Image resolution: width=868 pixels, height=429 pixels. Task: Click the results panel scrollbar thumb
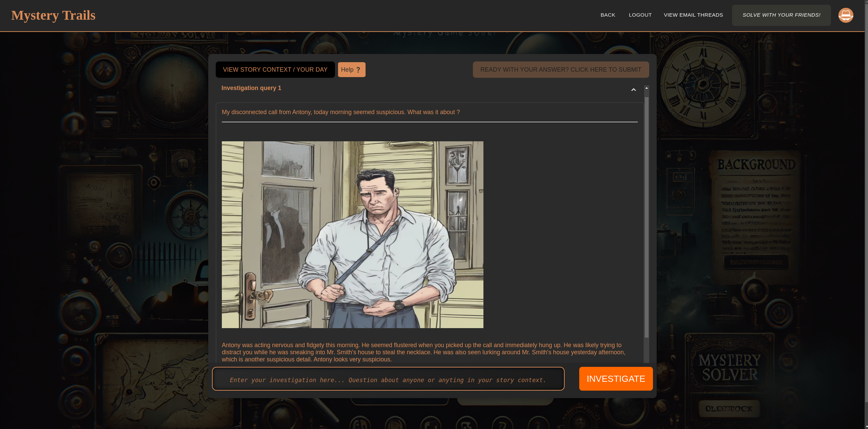pos(646,217)
